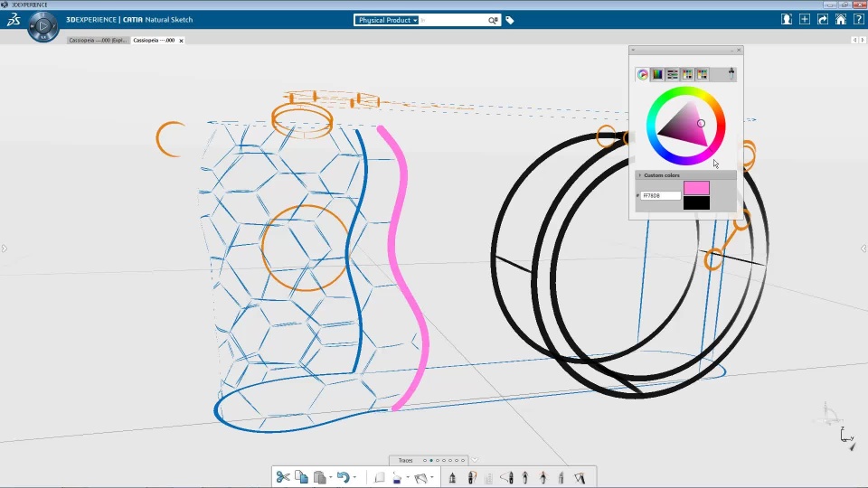This screenshot has width=868, height=488.
Task: Expand the left side panel arrow
Action: (x=4, y=249)
